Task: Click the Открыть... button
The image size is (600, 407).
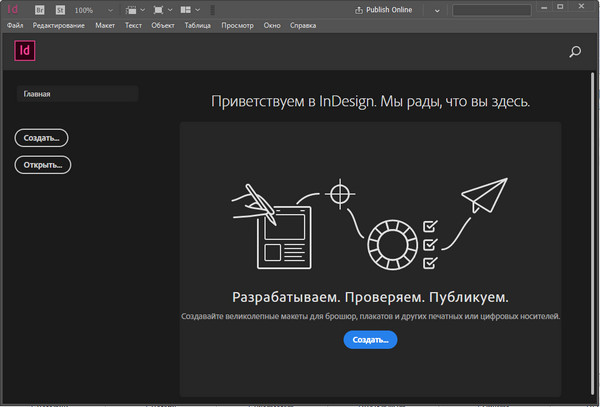Action: 43,164
